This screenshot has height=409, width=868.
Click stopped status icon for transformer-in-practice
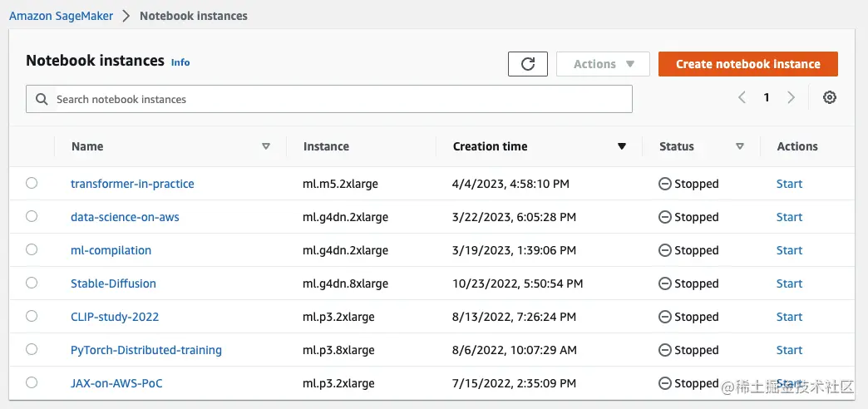tap(665, 184)
